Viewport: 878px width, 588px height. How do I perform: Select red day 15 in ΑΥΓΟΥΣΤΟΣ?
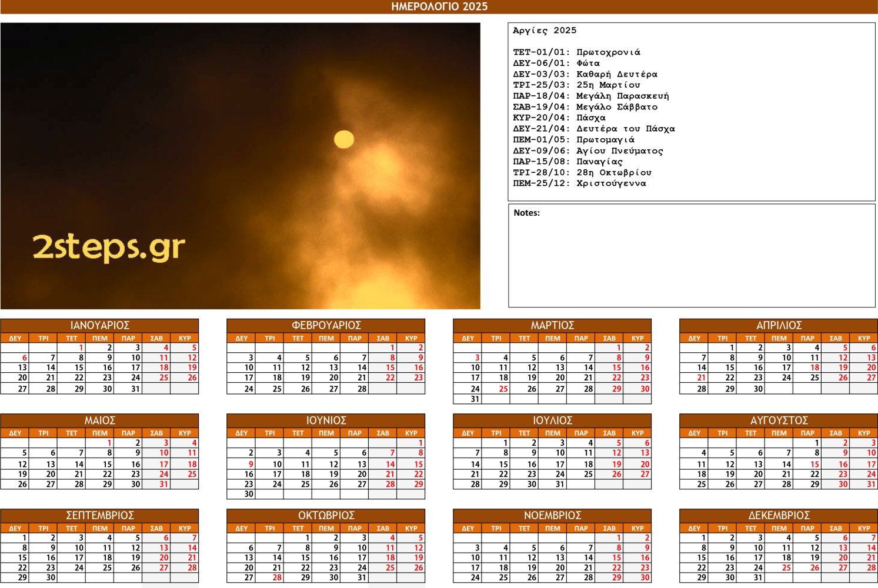pyautogui.click(x=807, y=464)
